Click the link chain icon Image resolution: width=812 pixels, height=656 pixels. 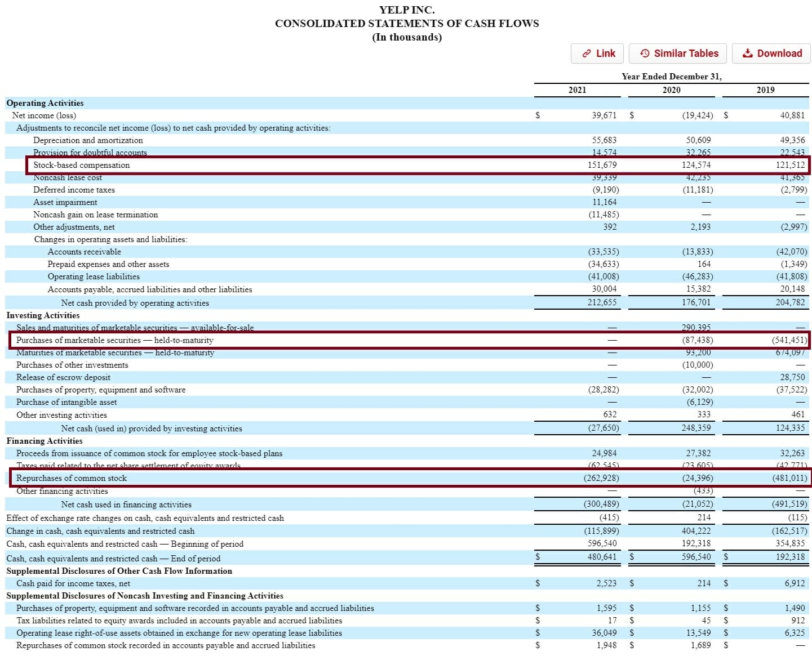pos(586,53)
